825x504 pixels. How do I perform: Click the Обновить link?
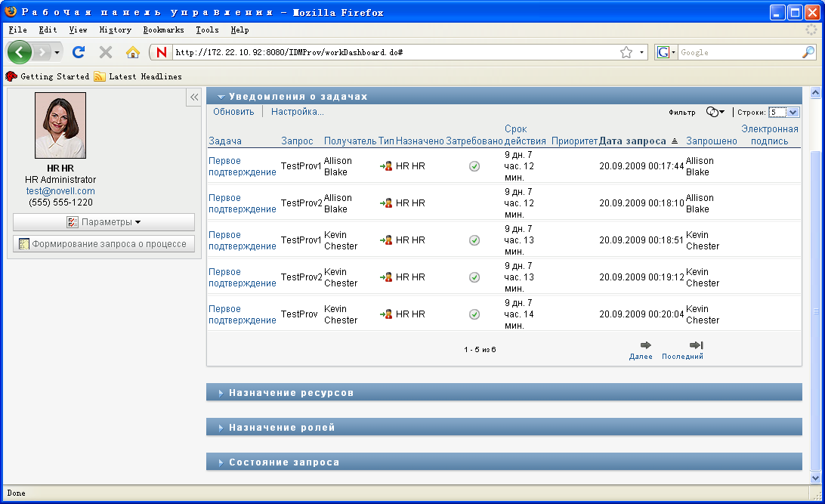[x=233, y=112]
